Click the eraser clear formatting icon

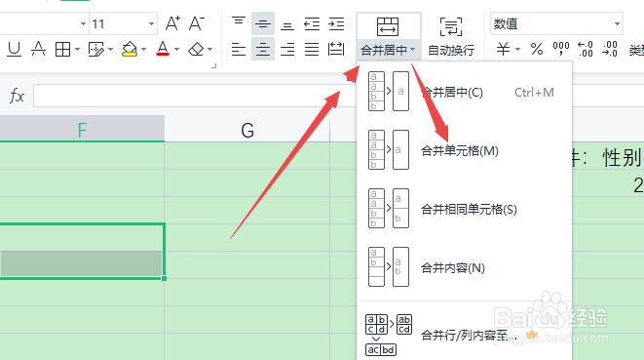coord(196,50)
